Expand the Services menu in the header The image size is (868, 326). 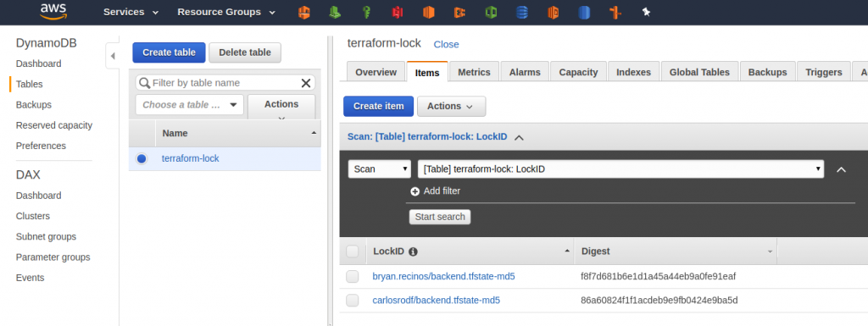131,12
